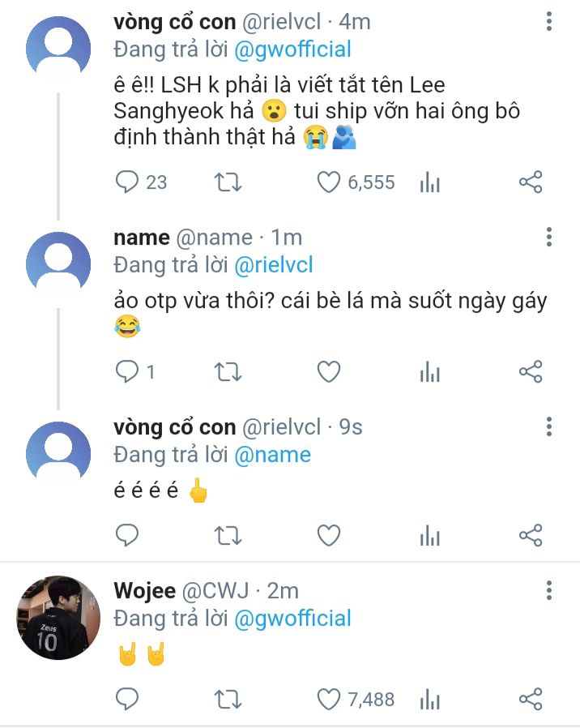Open the three-dot menu on the first tweet
The width and height of the screenshot is (580, 728).
[x=549, y=21]
